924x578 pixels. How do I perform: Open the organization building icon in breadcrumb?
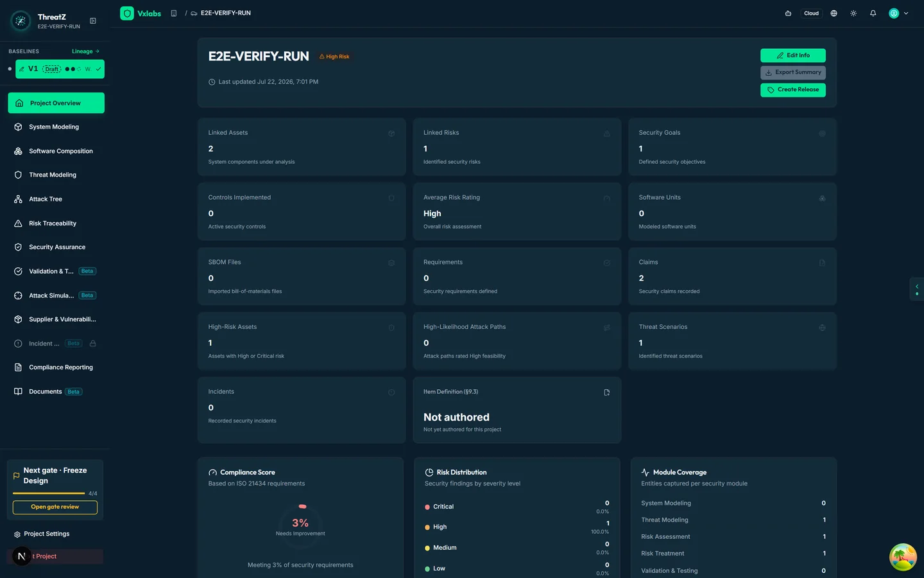pos(173,13)
